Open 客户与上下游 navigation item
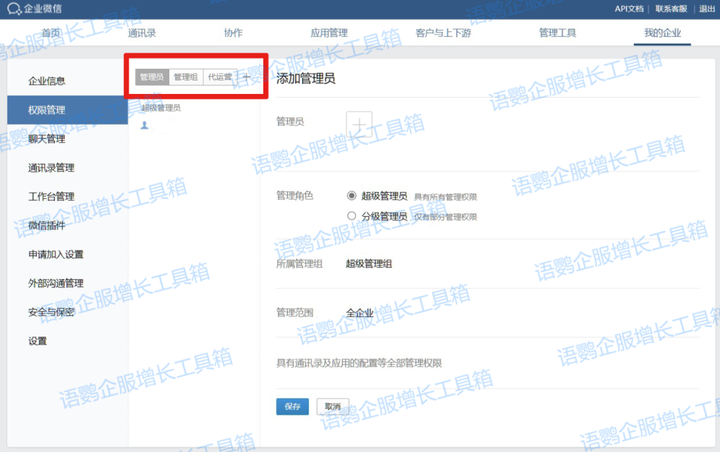This screenshot has width=720, height=452. point(443,33)
